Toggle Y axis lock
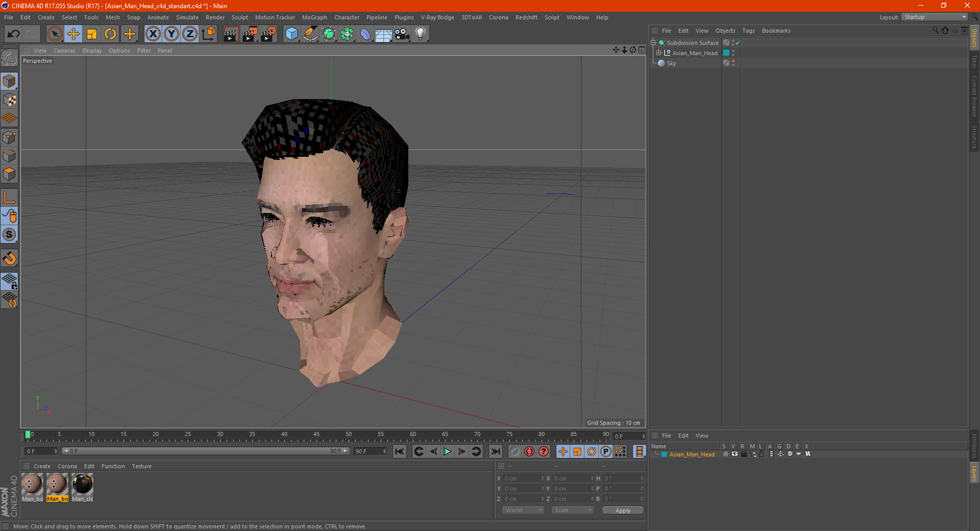Image resolution: width=980 pixels, height=531 pixels. (171, 34)
